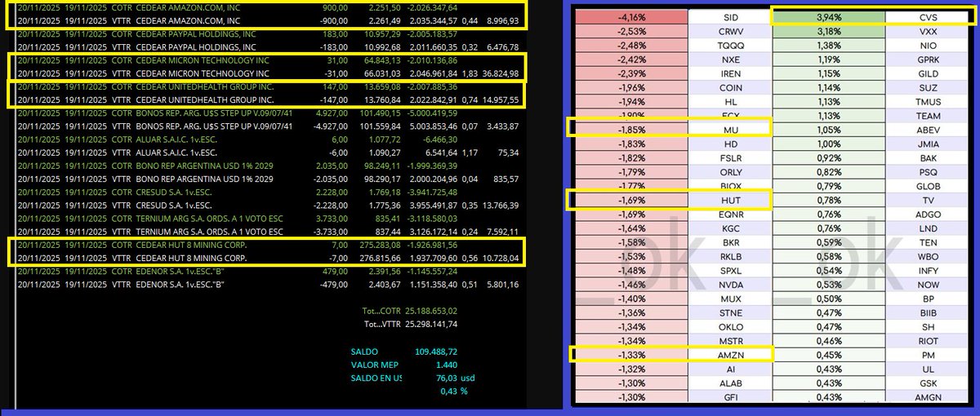This screenshot has width=980, height=416.
Task: Click the -1,85% value beside MU
Action: pyautogui.click(x=631, y=129)
